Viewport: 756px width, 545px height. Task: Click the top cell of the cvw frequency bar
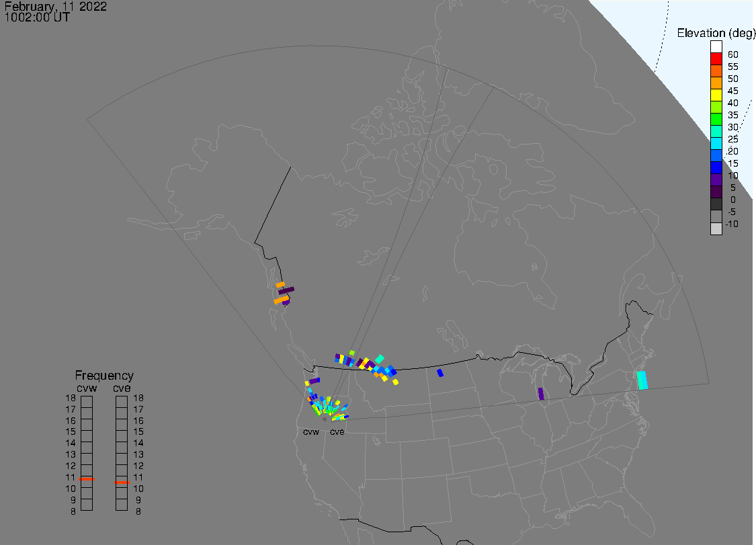pyautogui.click(x=87, y=402)
